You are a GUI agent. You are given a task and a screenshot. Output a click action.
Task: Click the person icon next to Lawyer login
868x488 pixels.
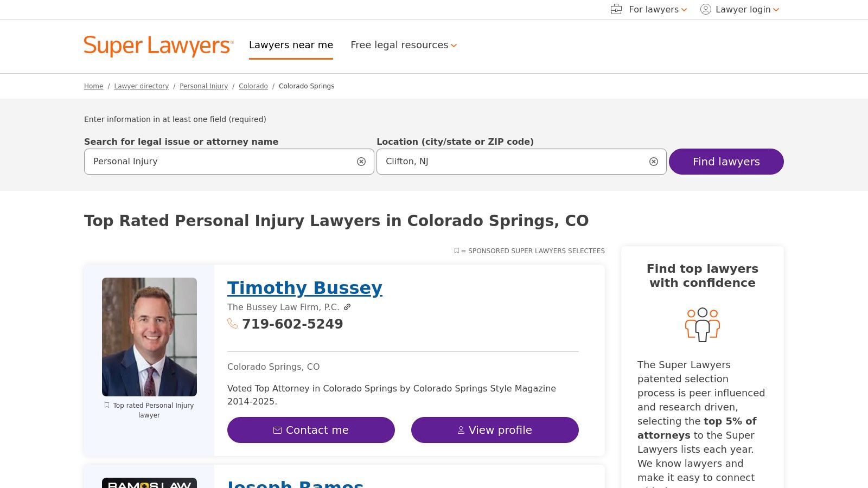705,9
